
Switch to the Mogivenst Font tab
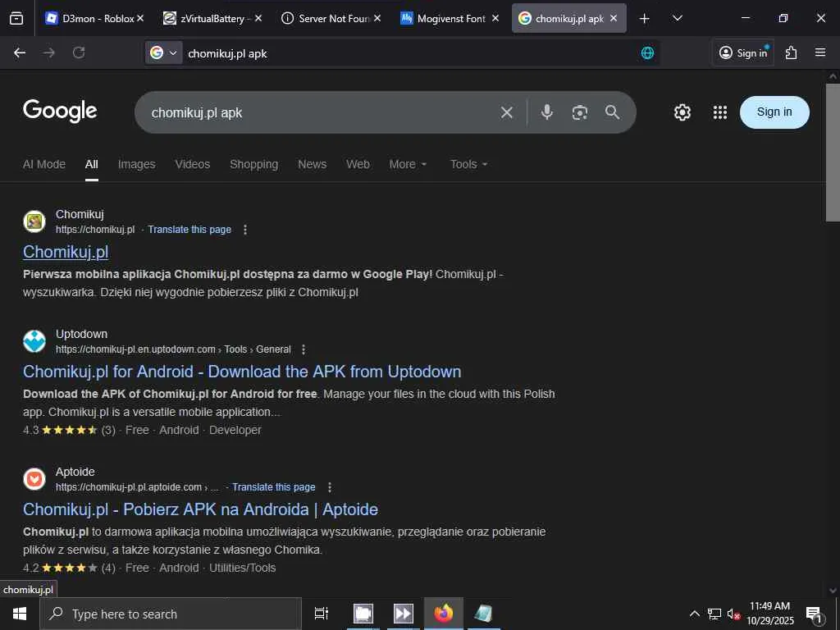click(x=449, y=18)
